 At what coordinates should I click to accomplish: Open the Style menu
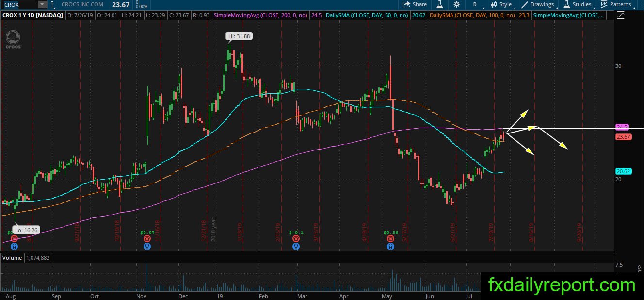pos(501,4)
